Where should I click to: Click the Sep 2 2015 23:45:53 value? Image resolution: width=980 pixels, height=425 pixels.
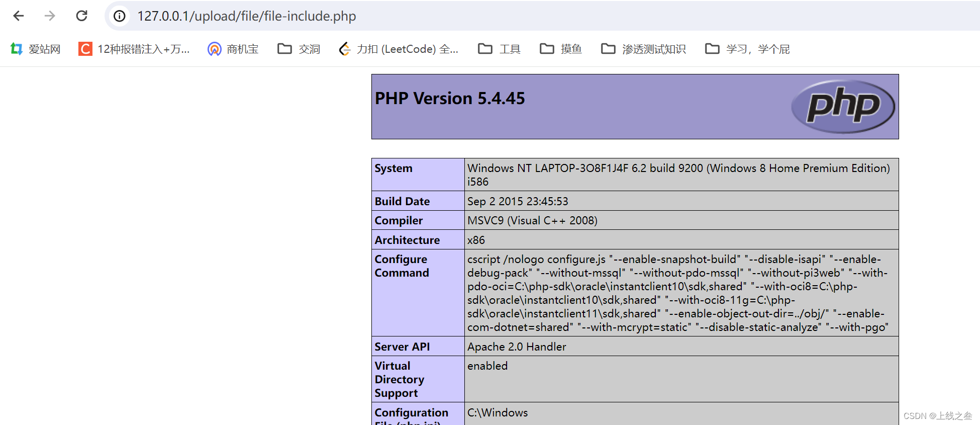pos(518,201)
